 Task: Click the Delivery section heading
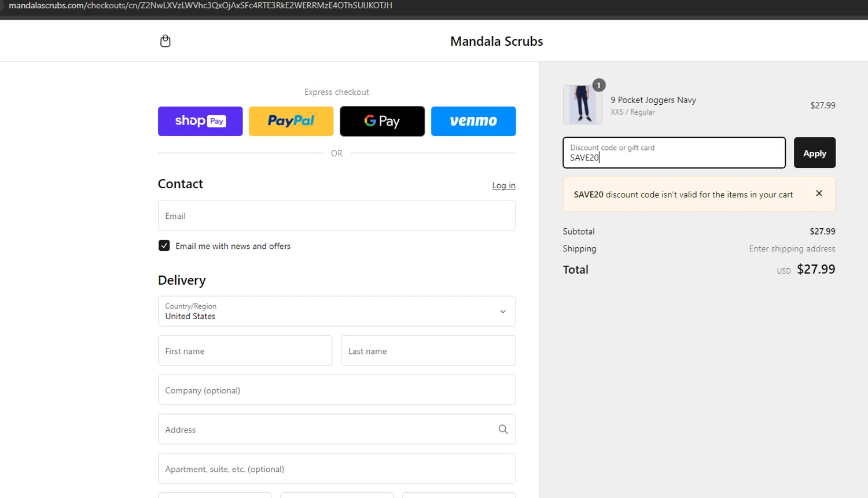pyautogui.click(x=182, y=280)
